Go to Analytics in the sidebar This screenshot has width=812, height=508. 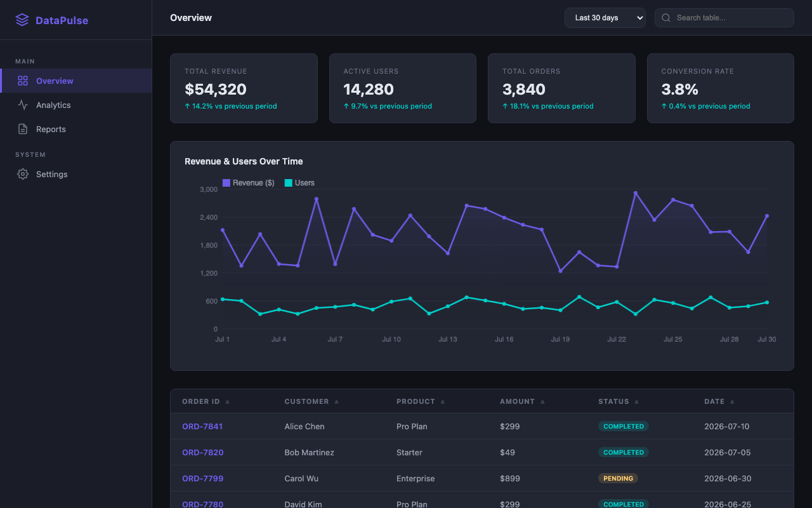(x=75, y=105)
